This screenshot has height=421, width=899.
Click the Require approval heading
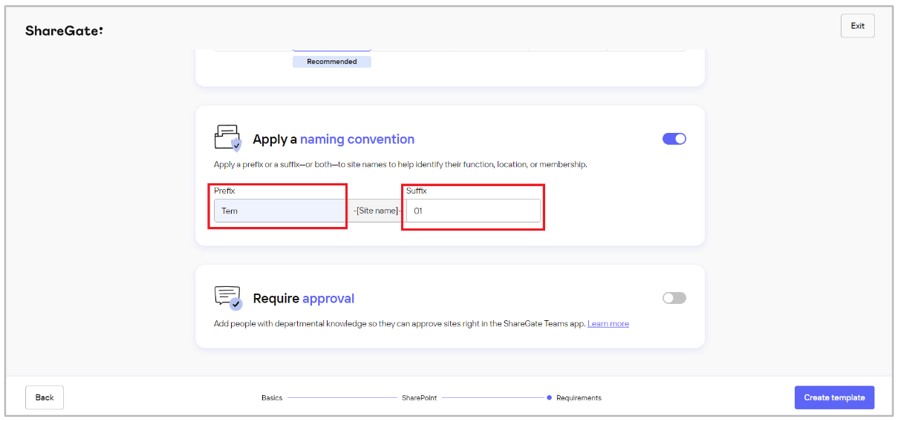304,299
